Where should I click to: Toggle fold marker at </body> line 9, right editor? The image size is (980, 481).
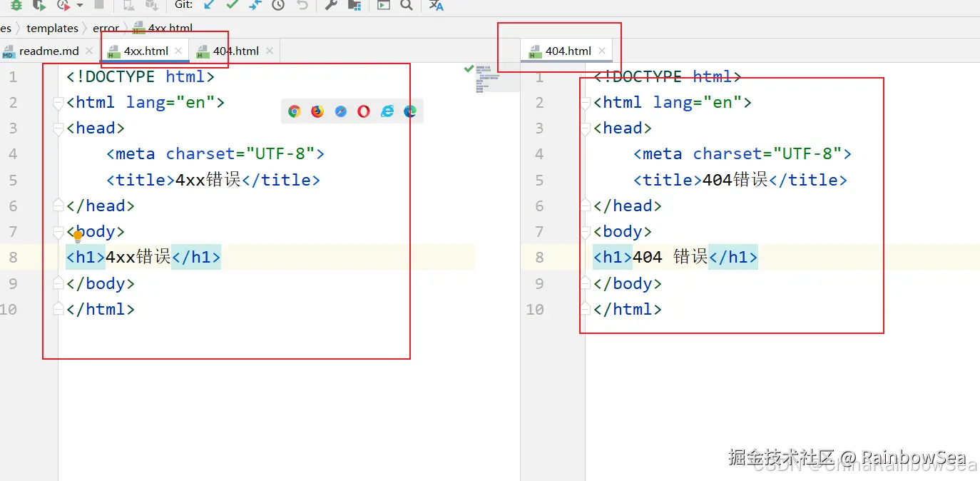point(586,283)
